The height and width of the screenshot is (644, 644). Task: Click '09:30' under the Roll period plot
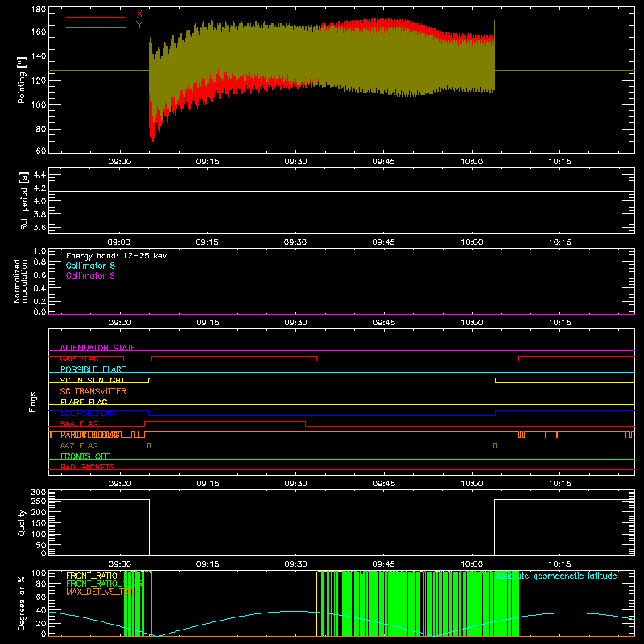(x=295, y=242)
